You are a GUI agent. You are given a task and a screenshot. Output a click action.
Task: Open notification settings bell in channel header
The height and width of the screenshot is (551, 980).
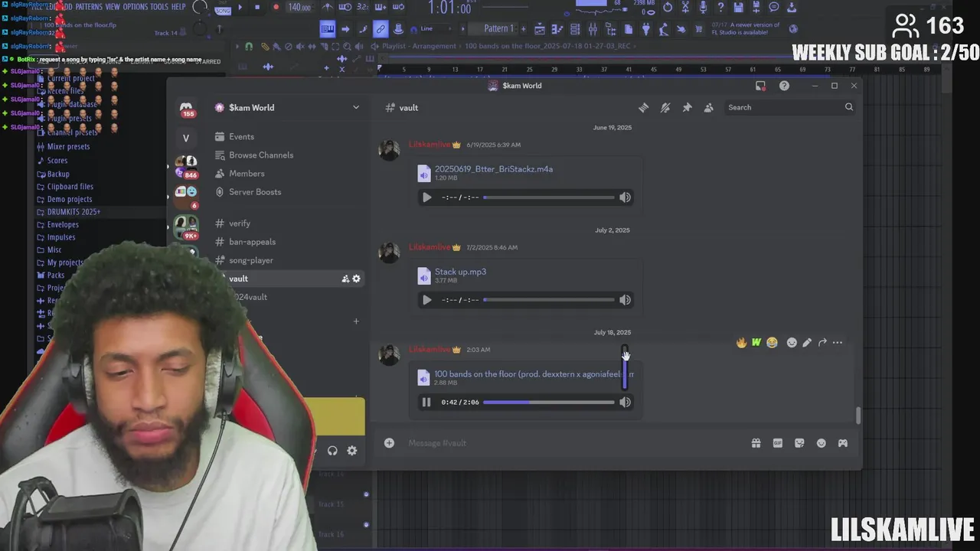tap(665, 108)
